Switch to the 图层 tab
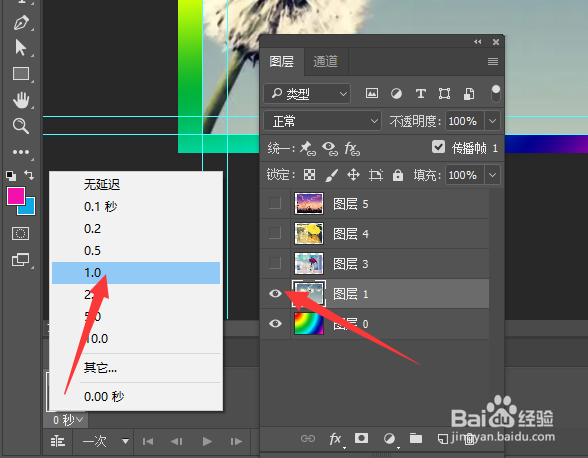The width and height of the screenshot is (588, 458). coord(282,62)
